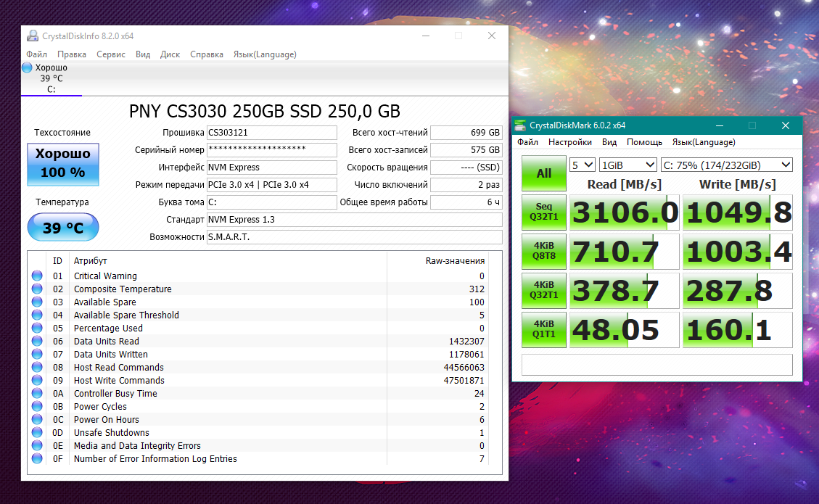
Task: Click the Режим передачи field PCIe 3.0 x4
Action: 271,185
